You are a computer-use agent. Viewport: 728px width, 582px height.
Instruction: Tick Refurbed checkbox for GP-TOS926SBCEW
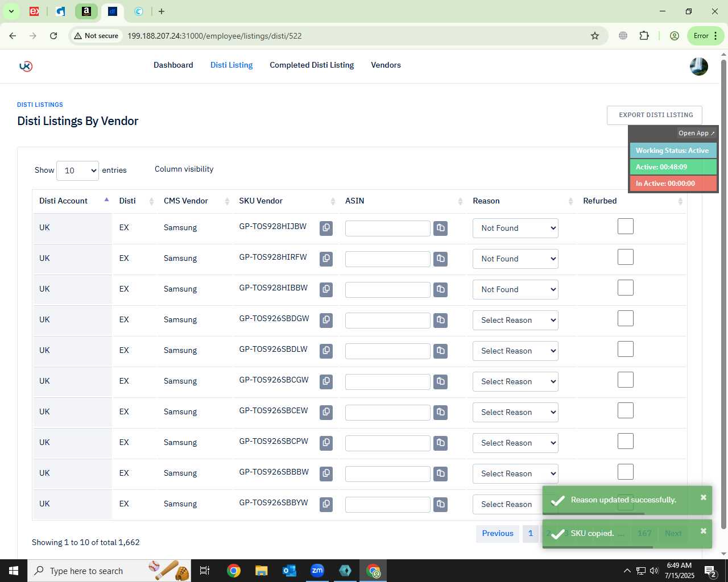pyautogui.click(x=626, y=410)
